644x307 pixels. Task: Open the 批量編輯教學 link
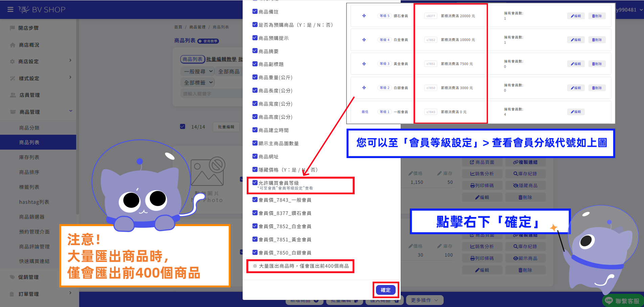pyautogui.click(x=221, y=59)
